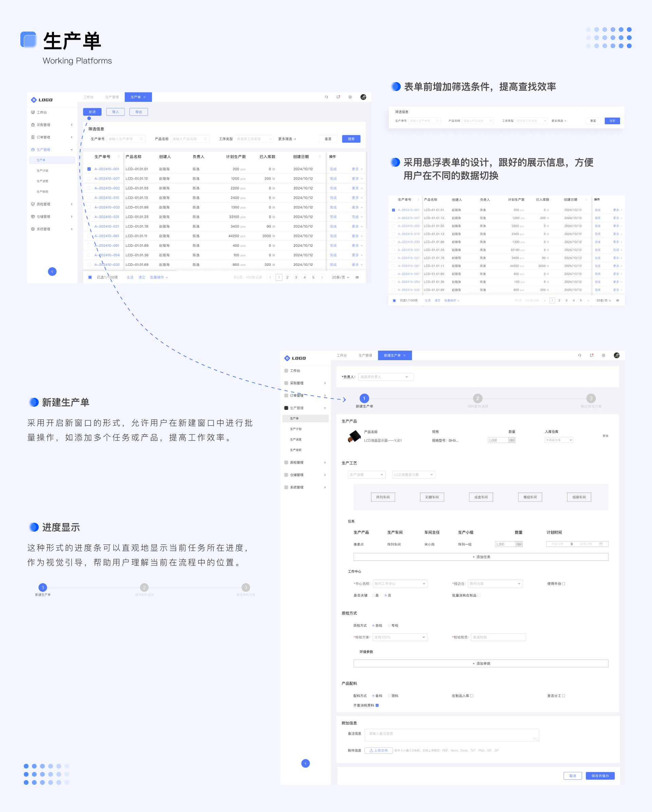The height and width of the screenshot is (812, 652).
Task: Open 生产计划 submenu item in list window sidebar
Action: tap(42, 171)
